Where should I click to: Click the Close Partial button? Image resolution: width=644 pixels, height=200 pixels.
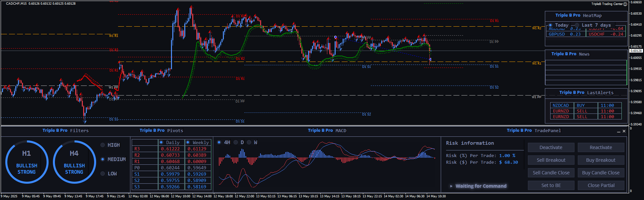[x=601, y=185]
